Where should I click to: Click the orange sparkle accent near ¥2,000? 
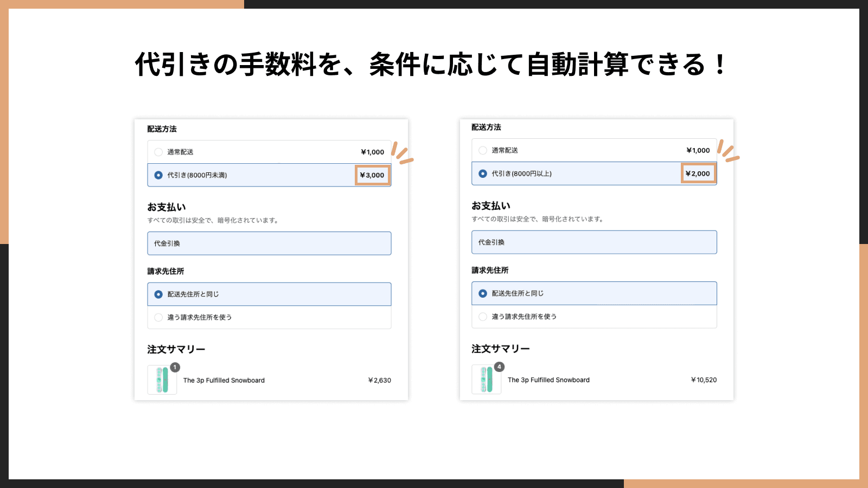click(727, 151)
